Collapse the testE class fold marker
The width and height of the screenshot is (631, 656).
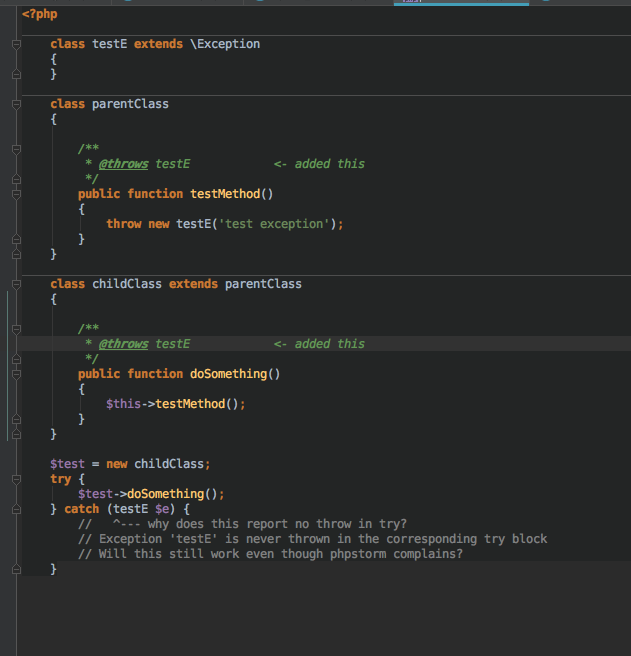pyautogui.click(x=16, y=44)
